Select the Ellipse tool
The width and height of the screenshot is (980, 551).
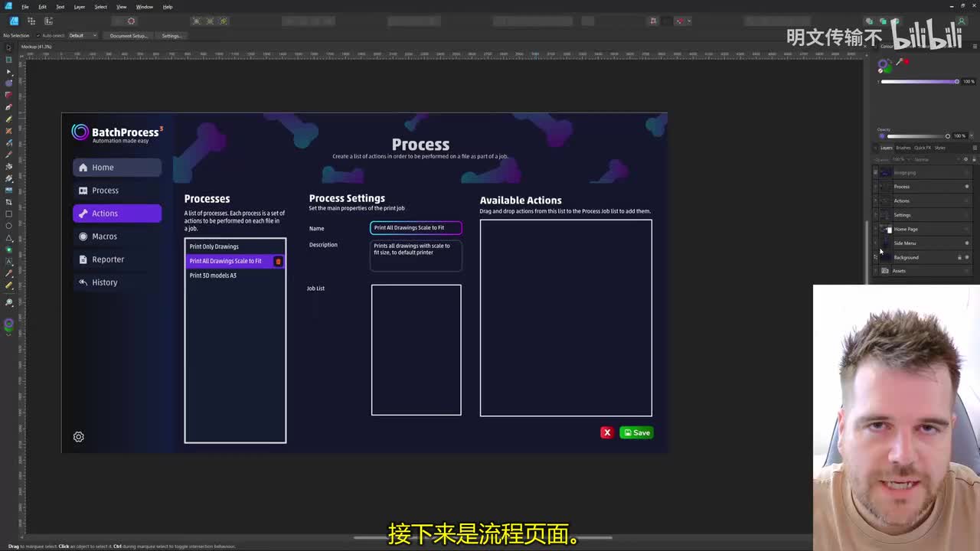click(8, 226)
